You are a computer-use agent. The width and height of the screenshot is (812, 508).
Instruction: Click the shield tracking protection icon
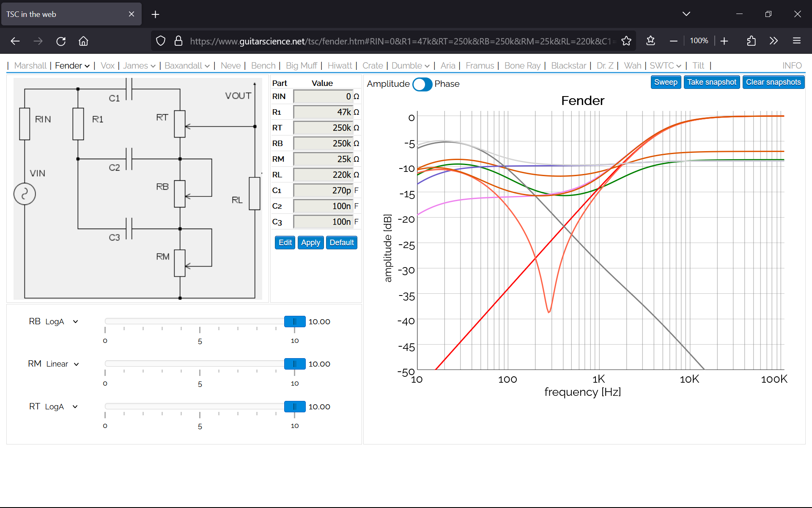tap(161, 41)
